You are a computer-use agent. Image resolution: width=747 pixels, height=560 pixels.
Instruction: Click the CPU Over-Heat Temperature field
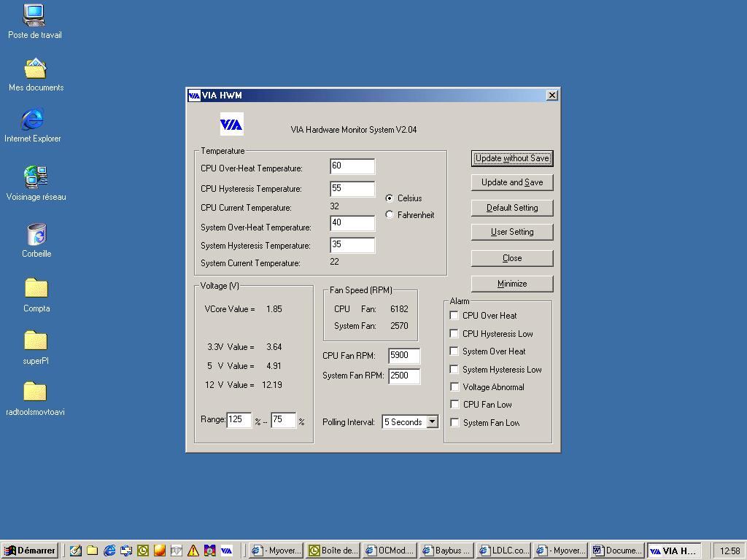click(x=352, y=166)
